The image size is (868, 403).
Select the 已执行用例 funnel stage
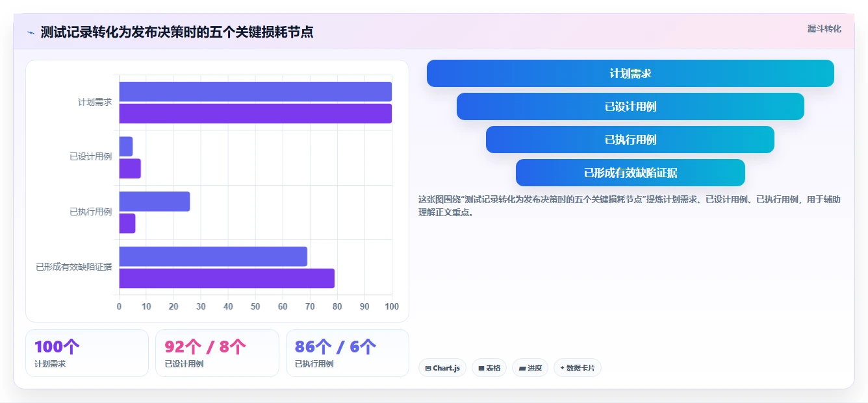[630, 140]
